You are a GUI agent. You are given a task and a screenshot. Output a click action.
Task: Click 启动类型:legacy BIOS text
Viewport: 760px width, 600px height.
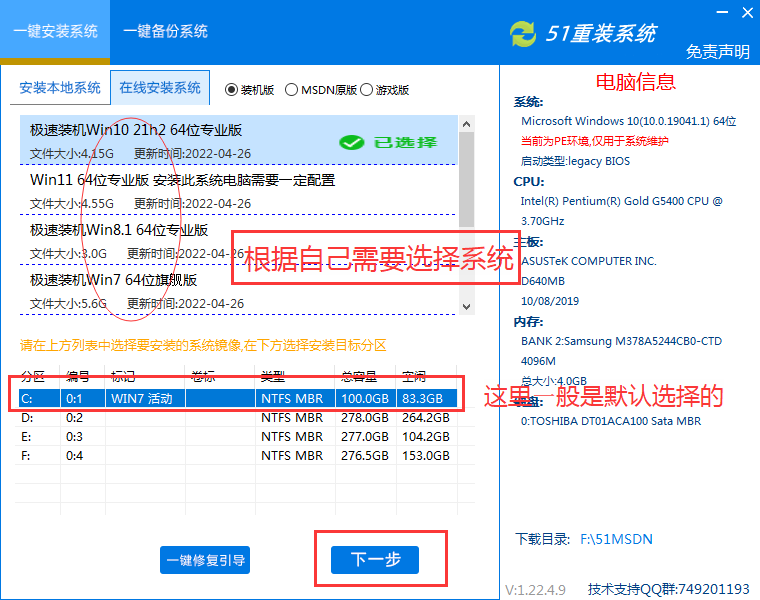click(575, 161)
